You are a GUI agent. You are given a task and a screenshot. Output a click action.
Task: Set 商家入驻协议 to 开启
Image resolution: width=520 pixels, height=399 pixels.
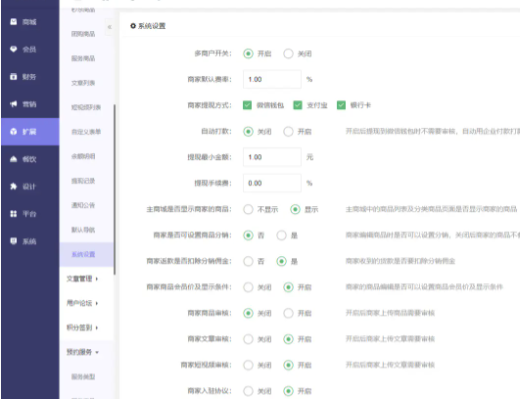[x=288, y=391]
